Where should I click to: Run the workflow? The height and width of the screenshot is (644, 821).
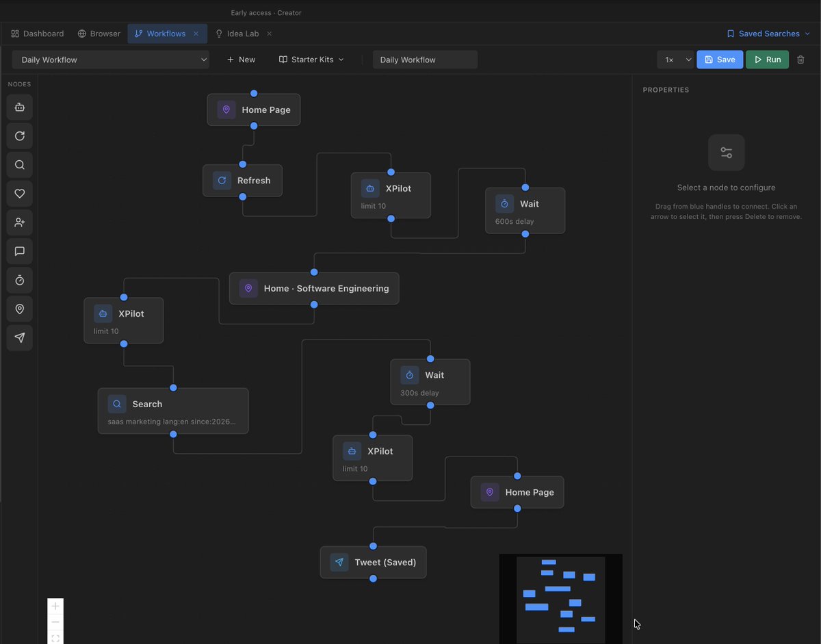tap(767, 60)
